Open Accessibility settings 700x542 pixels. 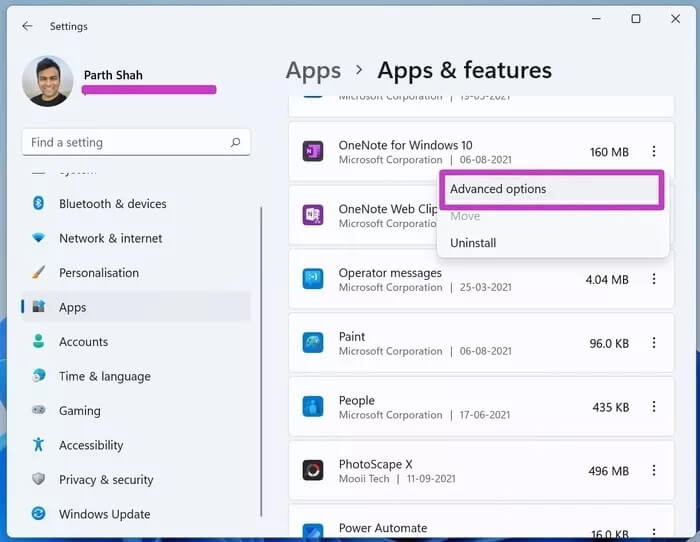point(137,445)
